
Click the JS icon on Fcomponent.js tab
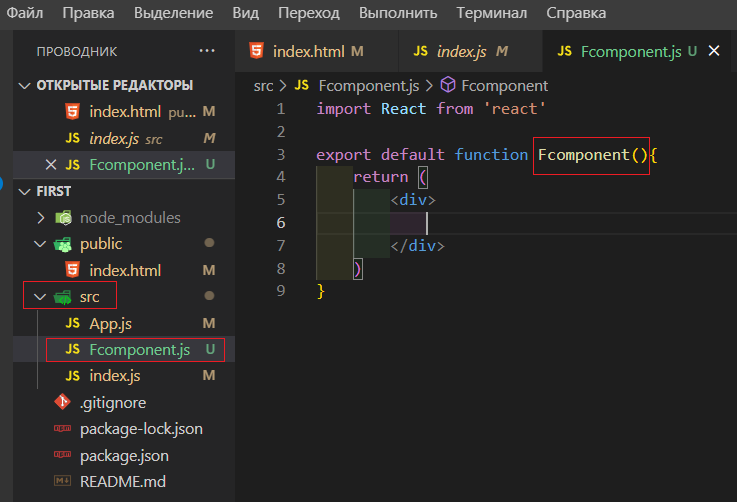tap(565, 51)
